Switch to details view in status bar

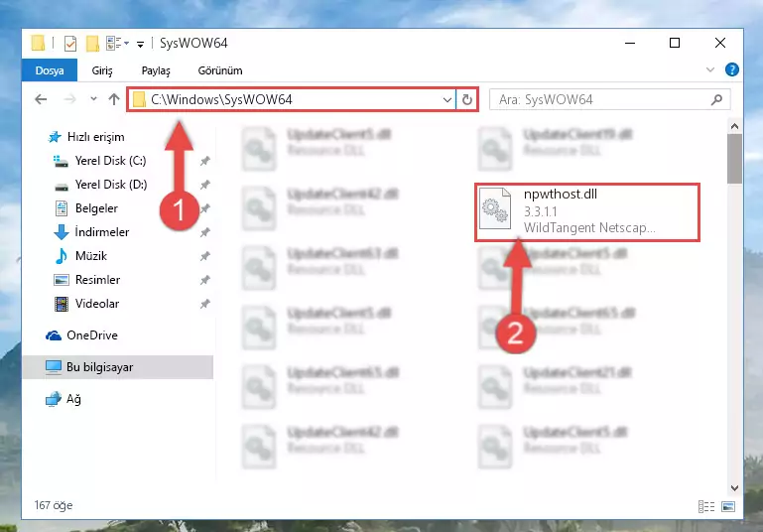coord(706,506)
